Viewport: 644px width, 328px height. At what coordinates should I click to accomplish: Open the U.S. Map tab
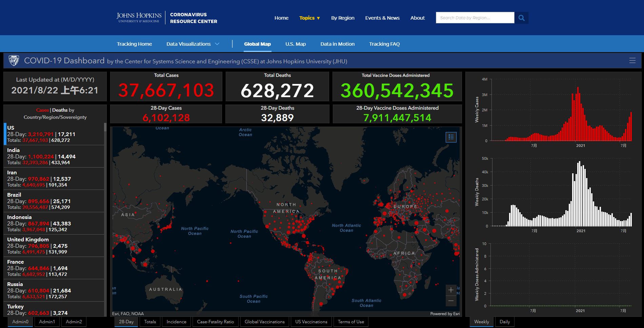295,44
